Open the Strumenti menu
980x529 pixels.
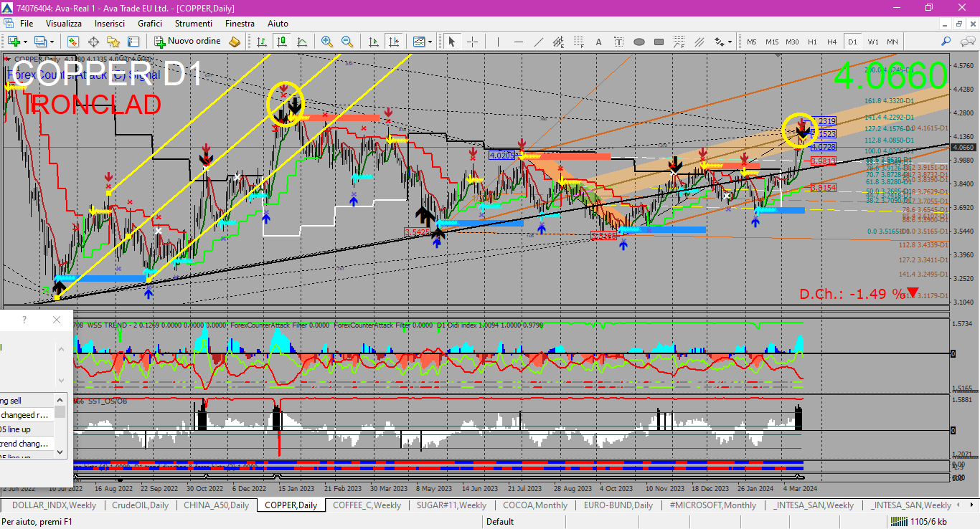pos(193,24)
